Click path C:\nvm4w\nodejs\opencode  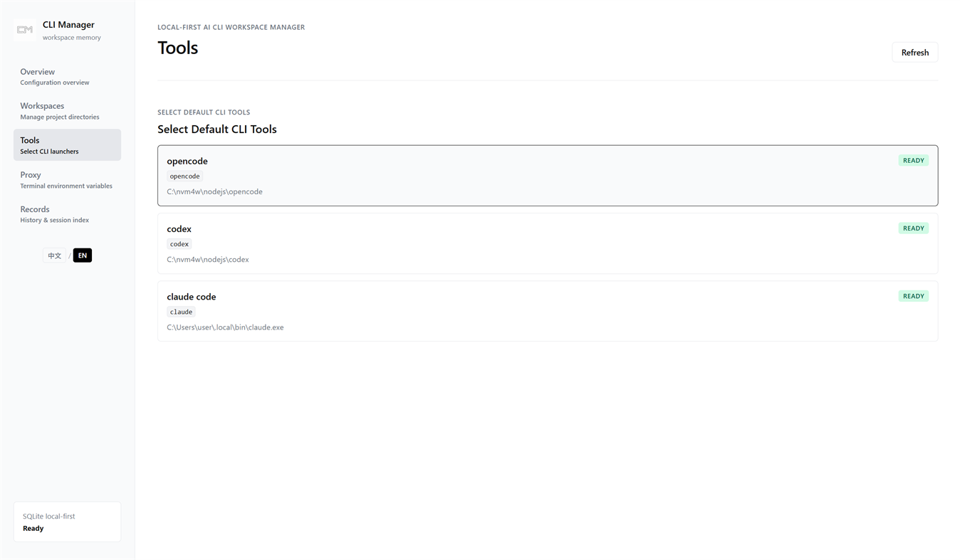[x=214, y=191]
